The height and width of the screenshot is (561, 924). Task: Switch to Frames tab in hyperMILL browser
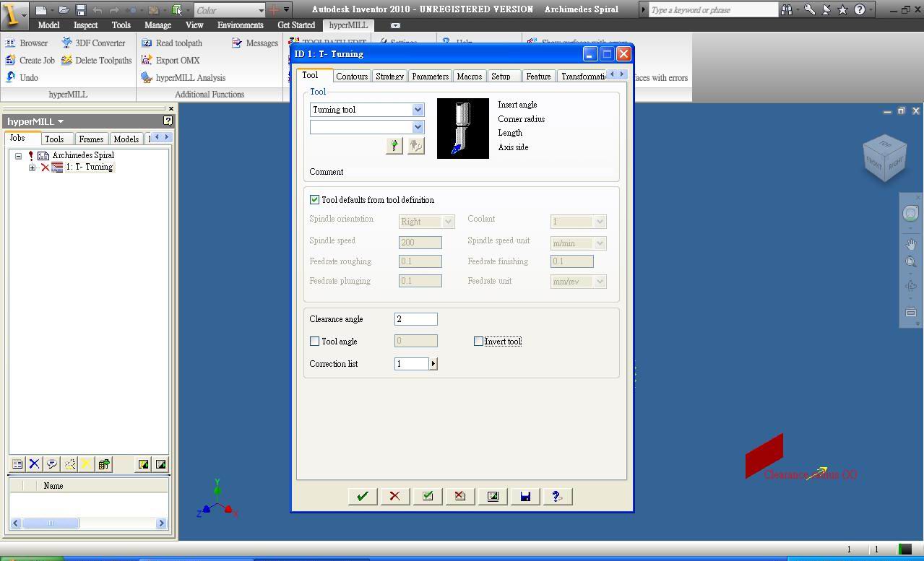click(x=91, y=139)
